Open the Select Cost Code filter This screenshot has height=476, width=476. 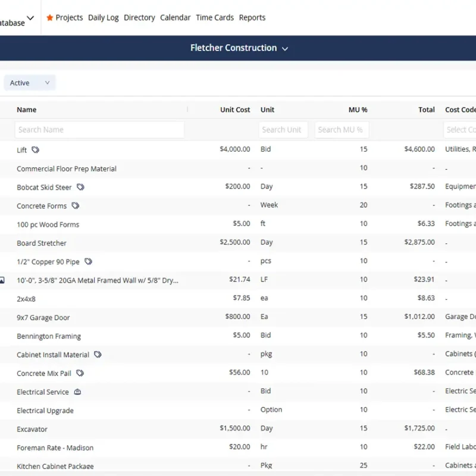tap(459, 130)
